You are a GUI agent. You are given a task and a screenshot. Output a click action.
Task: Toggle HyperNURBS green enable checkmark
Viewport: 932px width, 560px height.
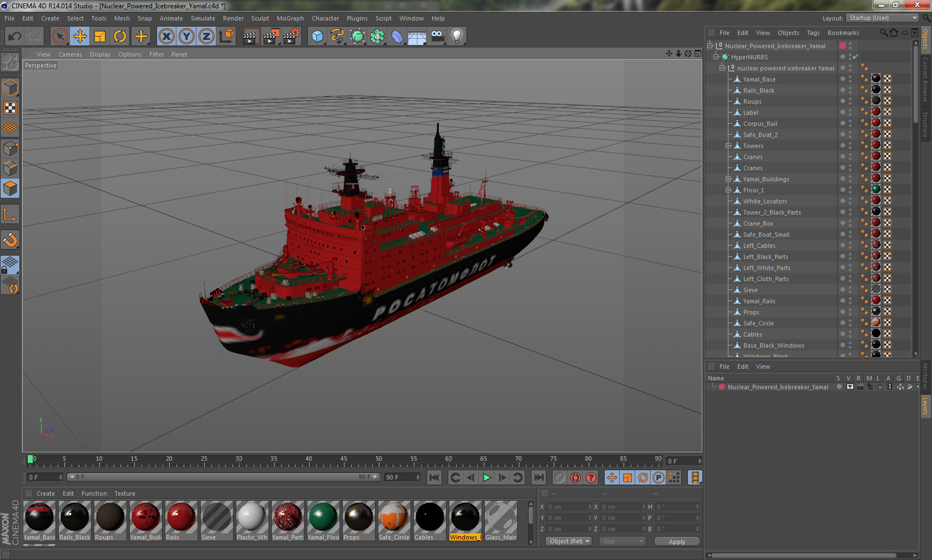point(855,57)
